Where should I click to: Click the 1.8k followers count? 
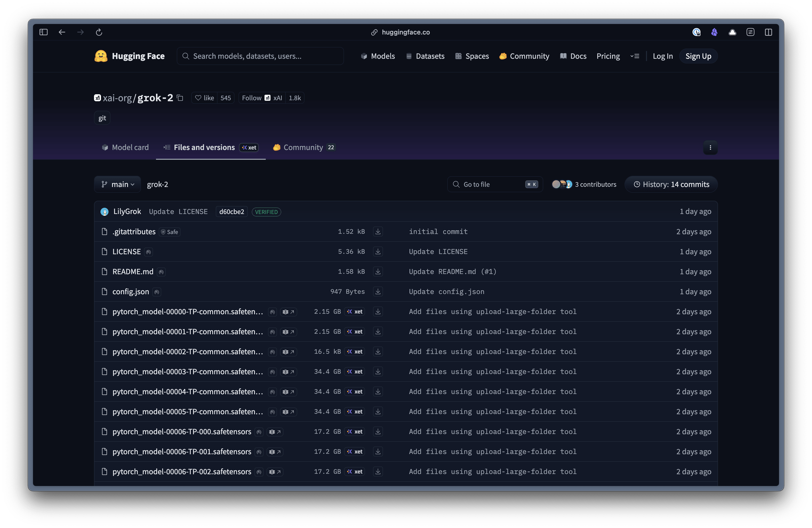pyautogui.click(x=294, y=98)
